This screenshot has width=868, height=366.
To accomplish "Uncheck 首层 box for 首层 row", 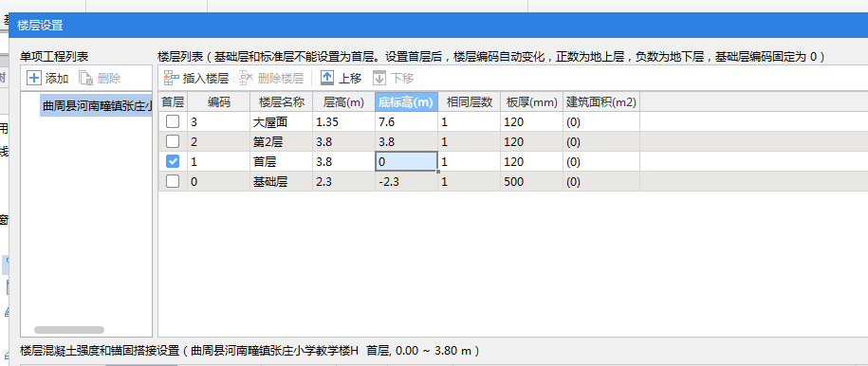I will 173,161.
